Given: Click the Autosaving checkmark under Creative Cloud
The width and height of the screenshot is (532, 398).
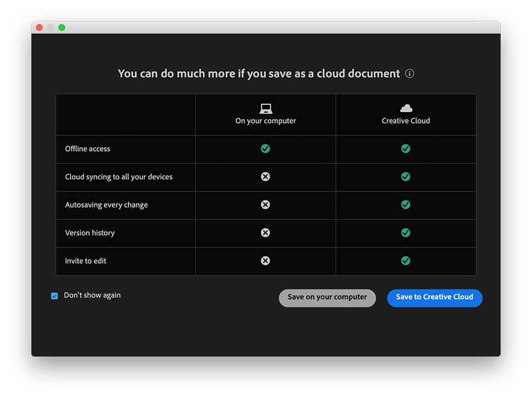Looking at the screenshot, I should (x=405, y=205).
